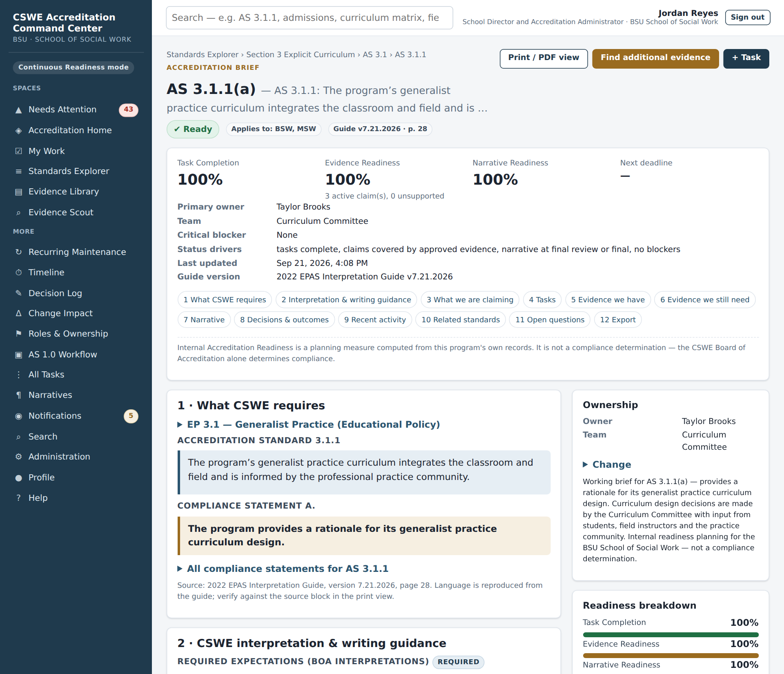The height and width of the screenshot is (674, 784).
Task: Click the Needs Attention 43 badge
Action: click(x=129, y=109)
